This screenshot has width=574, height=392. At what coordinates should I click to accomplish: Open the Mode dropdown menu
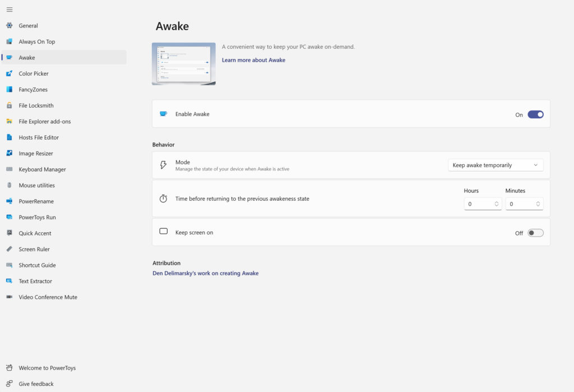(x=496, y=165)
